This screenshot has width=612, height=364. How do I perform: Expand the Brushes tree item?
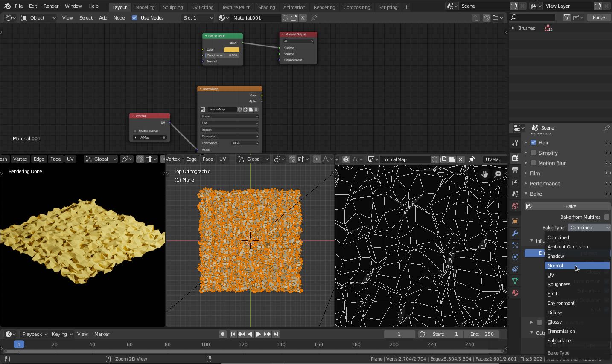click(x=513, y=28)
